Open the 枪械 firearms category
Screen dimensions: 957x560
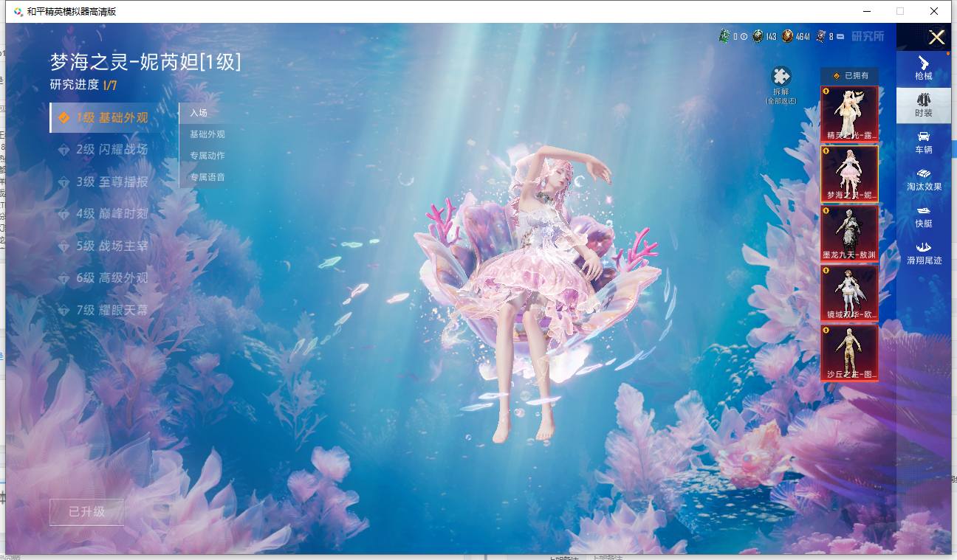tap(924, 68)
